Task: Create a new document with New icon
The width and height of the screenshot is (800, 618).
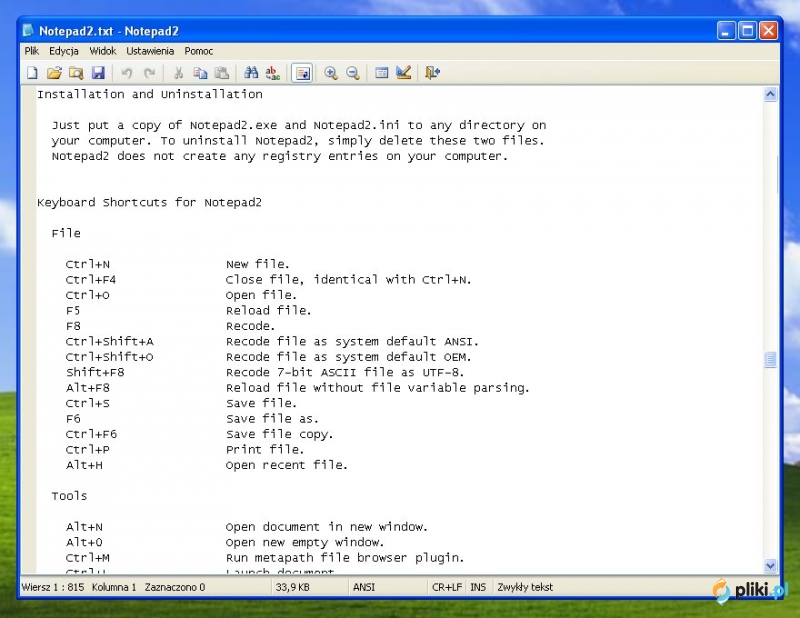Action: click(x=32, y=73)
